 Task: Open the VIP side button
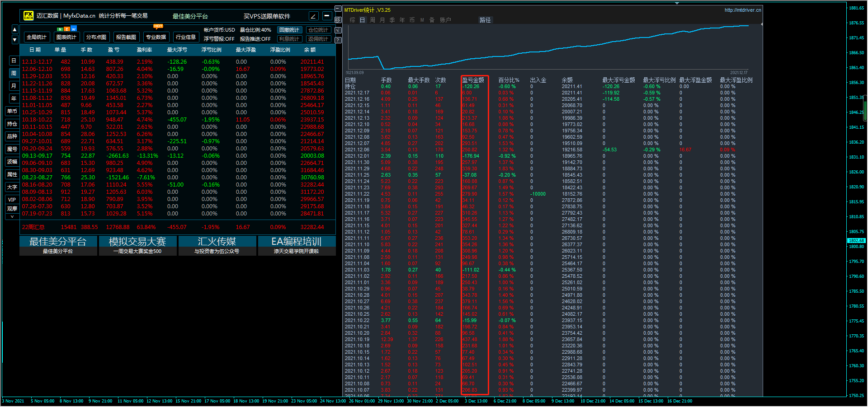[12, 200]
